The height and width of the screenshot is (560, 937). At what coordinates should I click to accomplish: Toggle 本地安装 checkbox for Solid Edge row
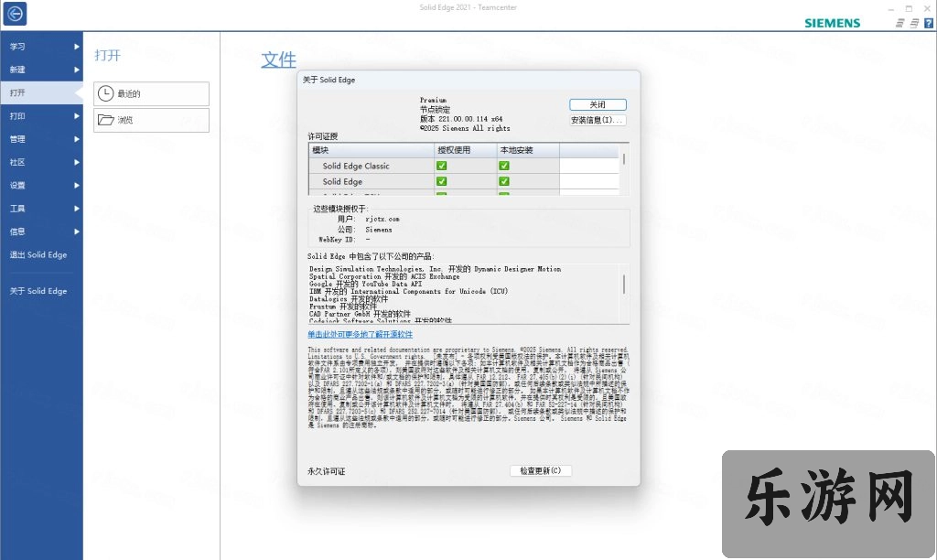504,181
